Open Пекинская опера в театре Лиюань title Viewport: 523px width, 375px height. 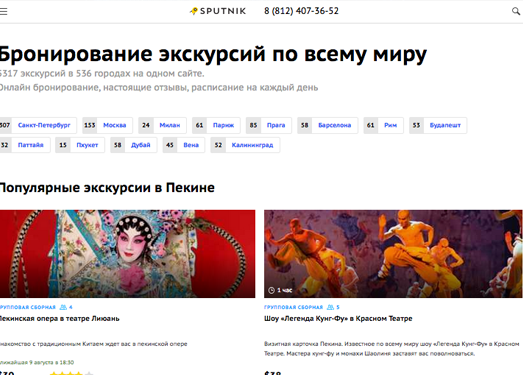point(59,319)
